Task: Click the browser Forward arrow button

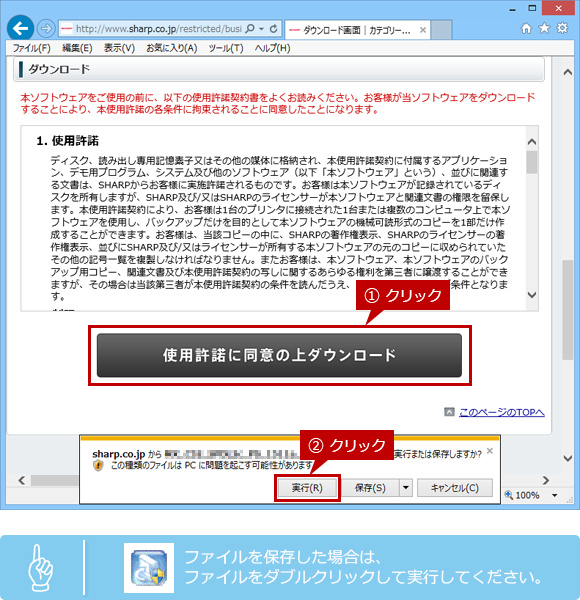Action: [46, 29]
